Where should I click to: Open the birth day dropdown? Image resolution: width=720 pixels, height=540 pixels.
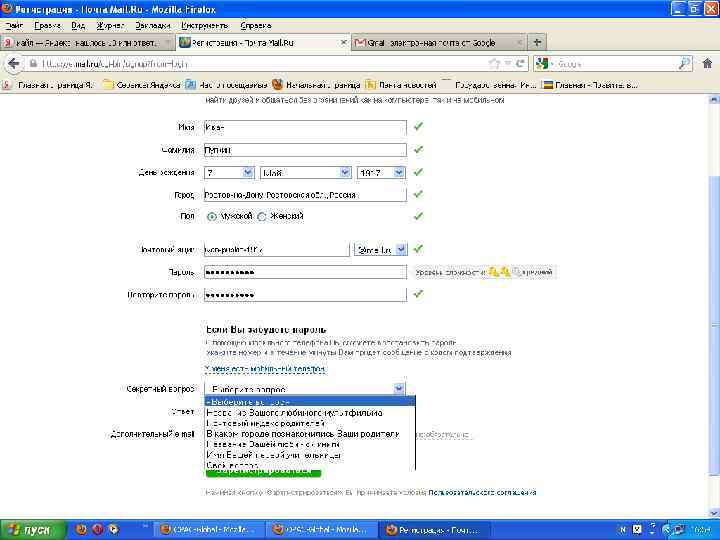point(229,173)
